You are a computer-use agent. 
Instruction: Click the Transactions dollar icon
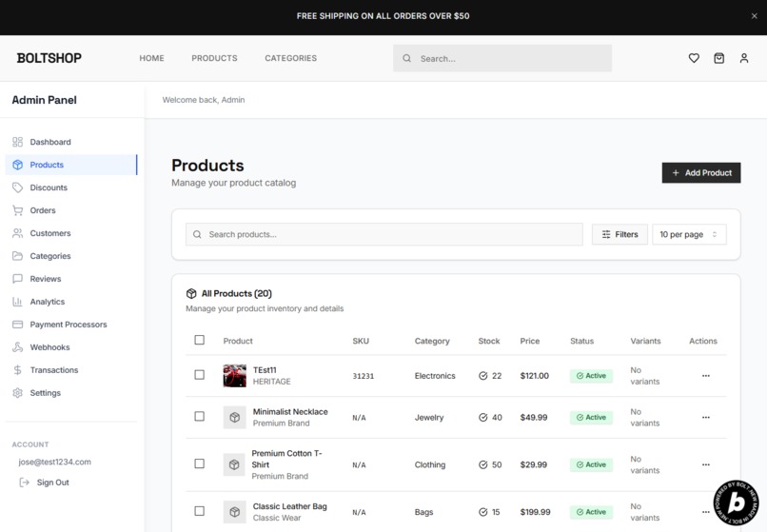[x=18, y=370]
